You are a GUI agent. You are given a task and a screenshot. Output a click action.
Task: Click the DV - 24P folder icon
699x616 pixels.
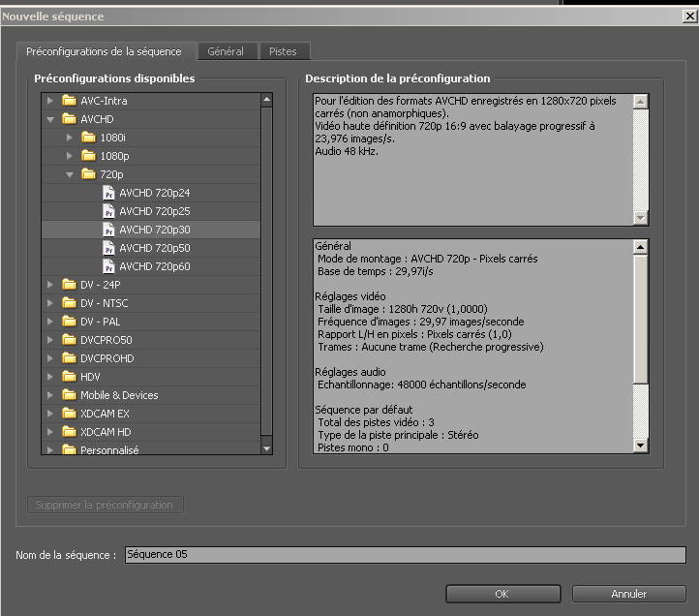pyautogui.click(x=69, y=284)
